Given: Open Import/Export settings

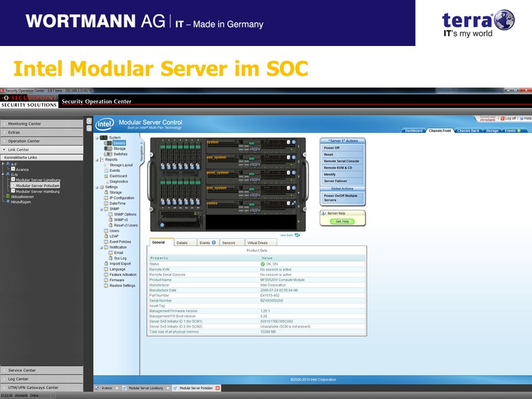Looking at the screenshot, I should pos(120,264).
